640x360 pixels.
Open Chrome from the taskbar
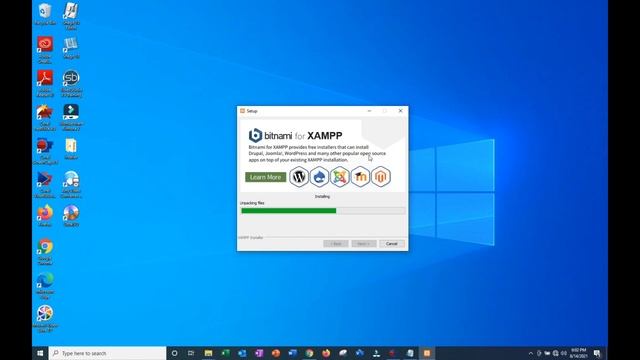(x=309, y=353)
